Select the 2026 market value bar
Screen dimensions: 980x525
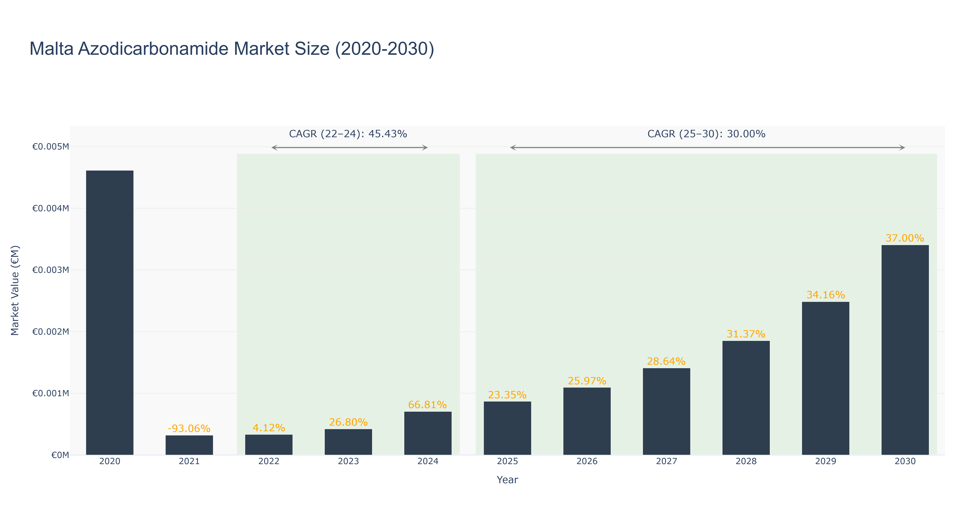(587, 421)
